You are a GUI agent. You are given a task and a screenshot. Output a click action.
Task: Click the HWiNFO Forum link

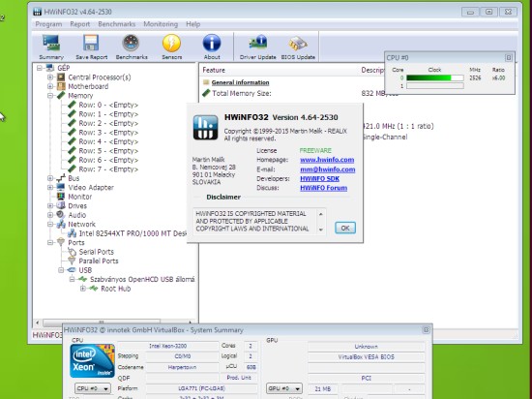(x=323, y=188)
